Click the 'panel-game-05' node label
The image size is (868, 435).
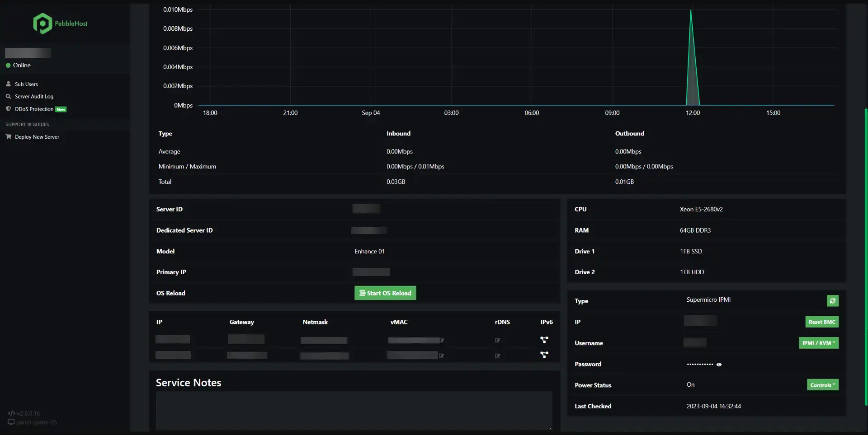(37, 423)
